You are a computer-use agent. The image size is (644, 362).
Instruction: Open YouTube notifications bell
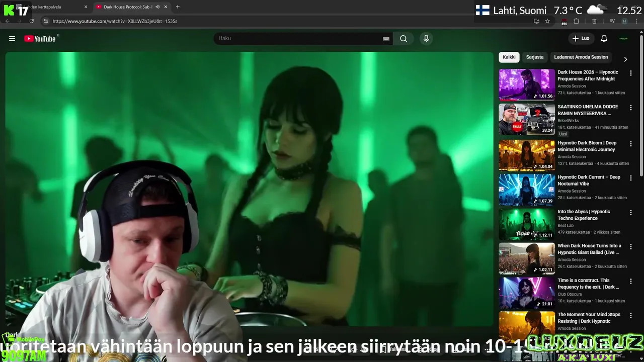pyautogui.click(x=604, y=39)
